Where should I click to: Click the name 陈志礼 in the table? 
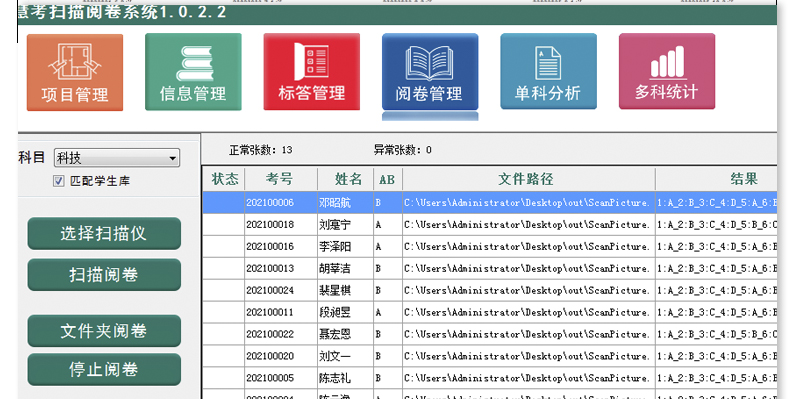[x=335, y=378]
